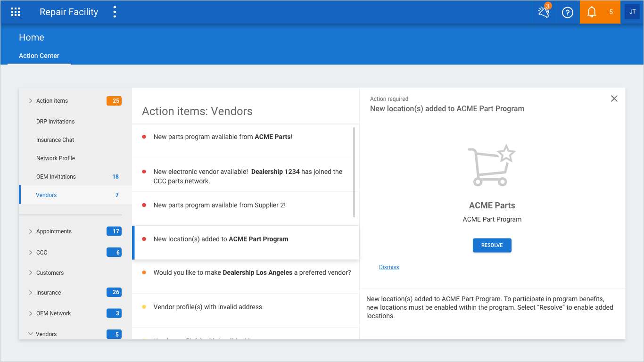Click the notification count 5 in header
Screen dimensions: 644x362
click(611, 12)
